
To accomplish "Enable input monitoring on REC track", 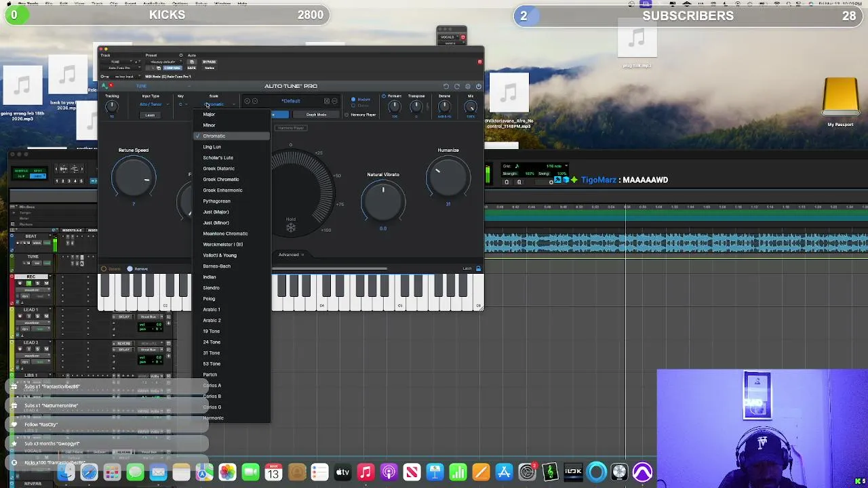I will coord(29,283).
